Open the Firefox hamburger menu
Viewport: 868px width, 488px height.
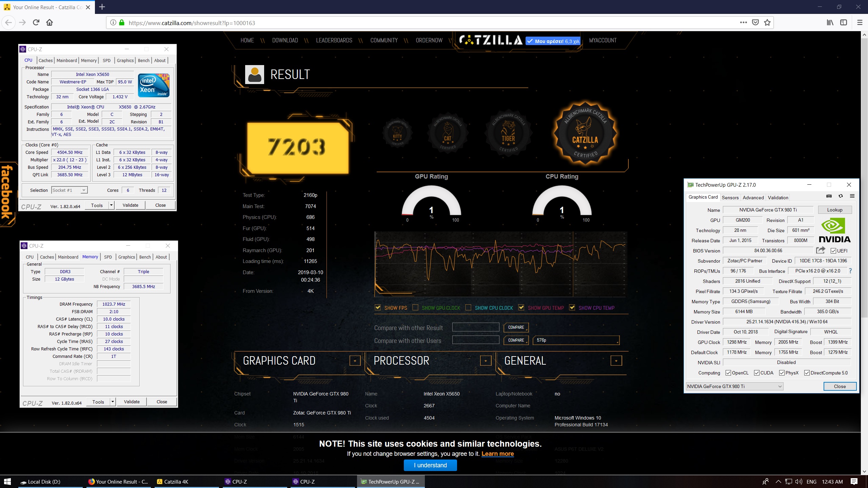[860, 23]
